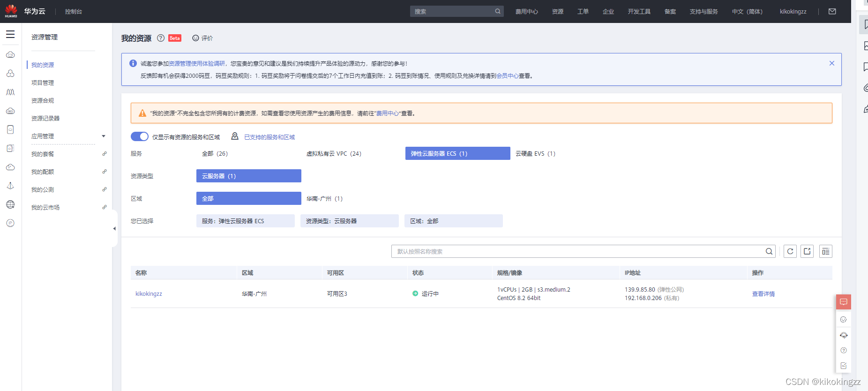
Task: Open the 费用中心 header menu
Action: tap(527, 12)
